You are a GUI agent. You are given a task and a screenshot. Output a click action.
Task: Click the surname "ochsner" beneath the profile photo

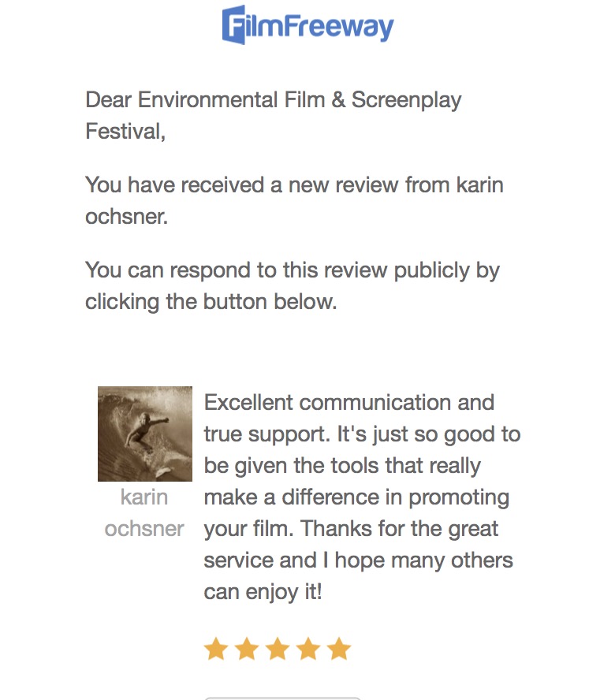144,529
